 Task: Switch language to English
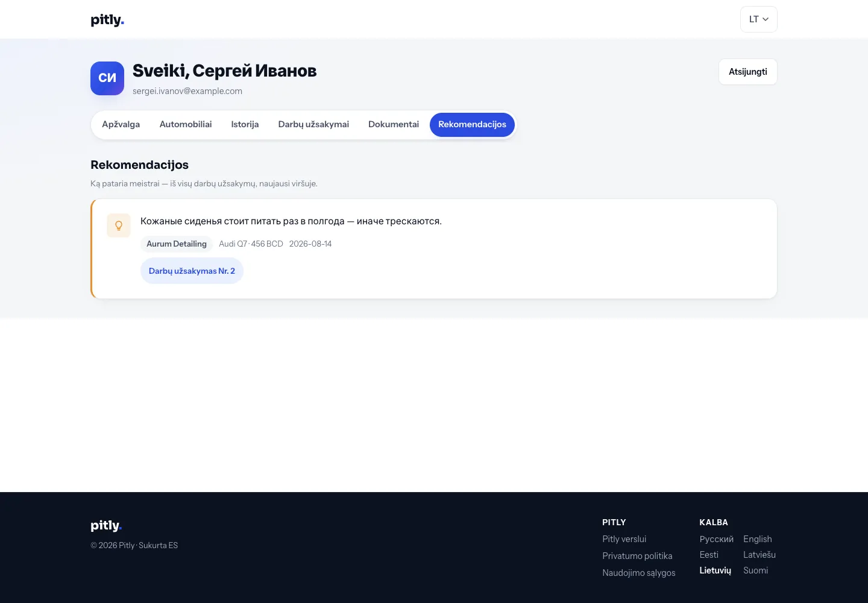758,539
